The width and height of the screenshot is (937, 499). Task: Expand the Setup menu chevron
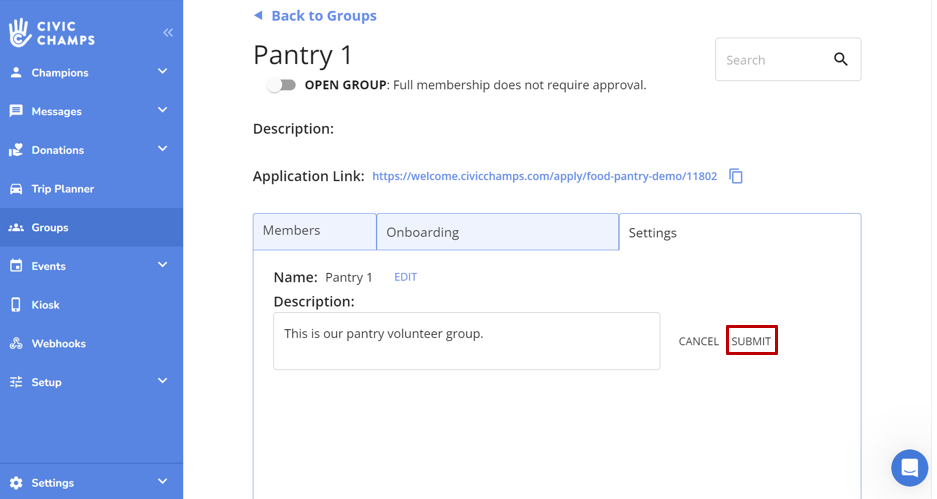click(x=162, y=382)
